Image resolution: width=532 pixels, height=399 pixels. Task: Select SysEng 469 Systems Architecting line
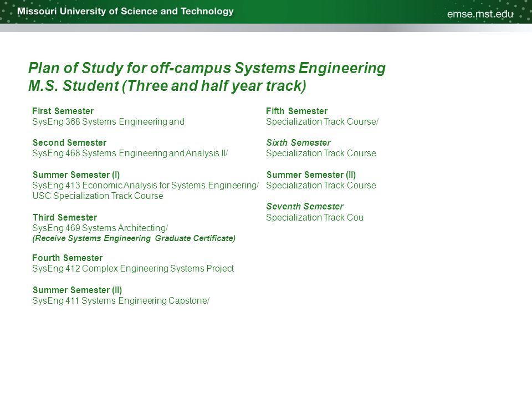(100, 228)
